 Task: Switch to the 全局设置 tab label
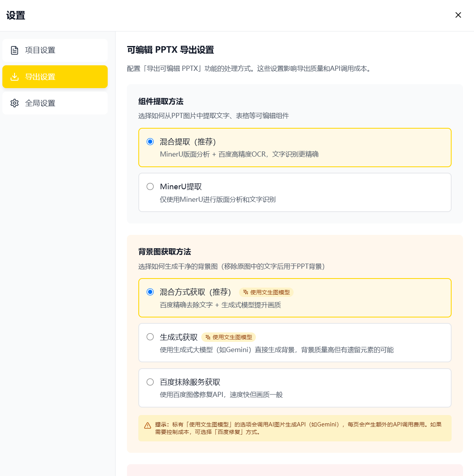40,103
